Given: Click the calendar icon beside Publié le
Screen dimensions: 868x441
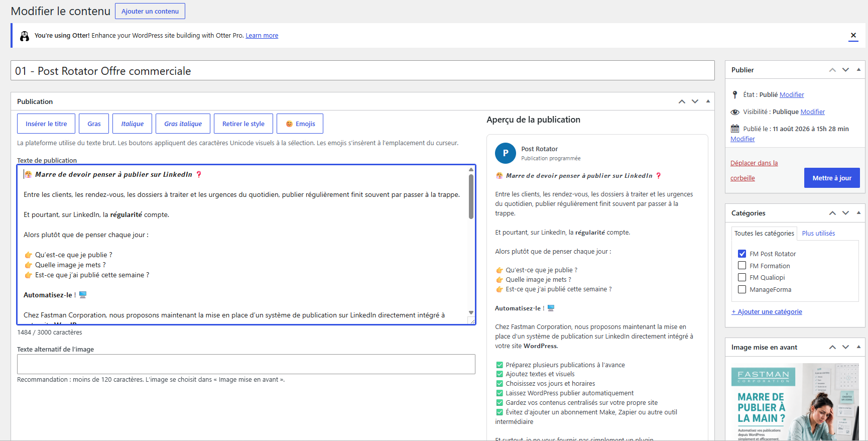Looking at the screenshot, I should coord(735,129).
